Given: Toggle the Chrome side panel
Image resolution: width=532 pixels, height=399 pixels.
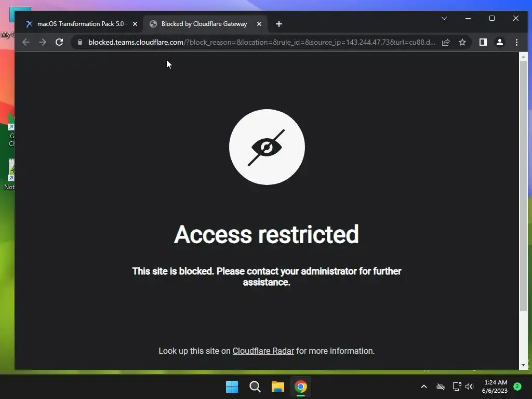Looking at the screenshot, I should [x=483, y=42].
